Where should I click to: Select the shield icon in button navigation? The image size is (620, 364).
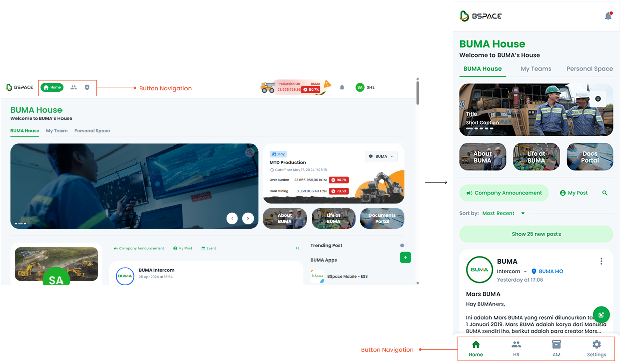[x=87, y=87]
